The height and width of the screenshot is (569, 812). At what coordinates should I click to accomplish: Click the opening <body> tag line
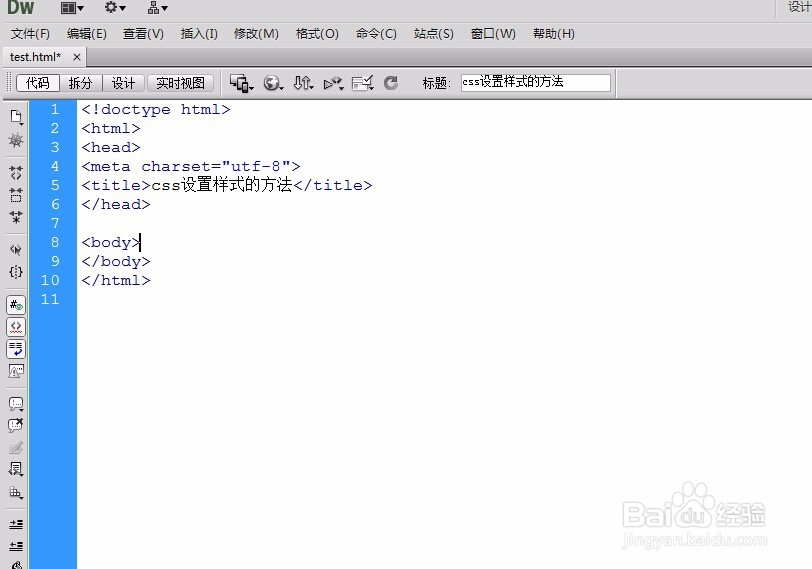[x=111, y=242]
